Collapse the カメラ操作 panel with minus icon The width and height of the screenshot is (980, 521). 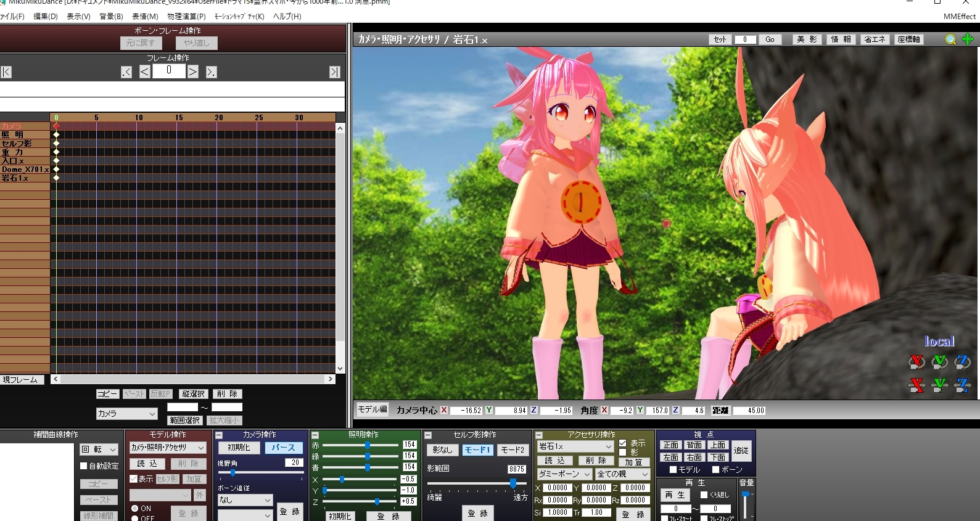219,435
